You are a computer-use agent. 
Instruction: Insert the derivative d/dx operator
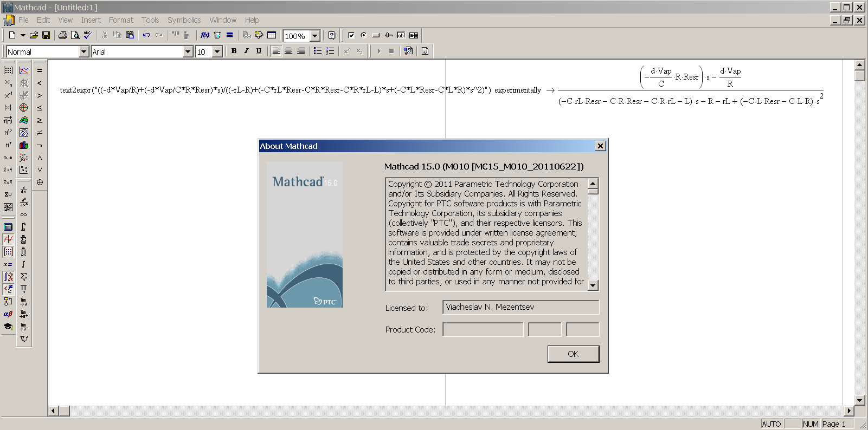[24, 190]
